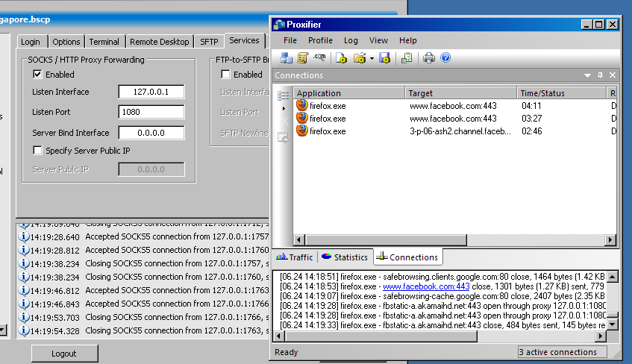The width and height of the screenshot is (632, 364).
Task: Expand the arrow in connections left sidebar
Action: [284, 109]
